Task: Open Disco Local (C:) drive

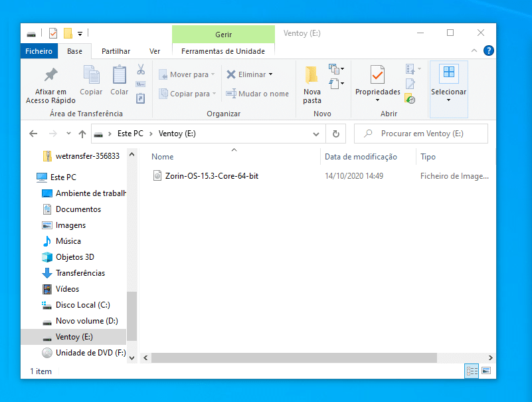Action: (76, 305)
